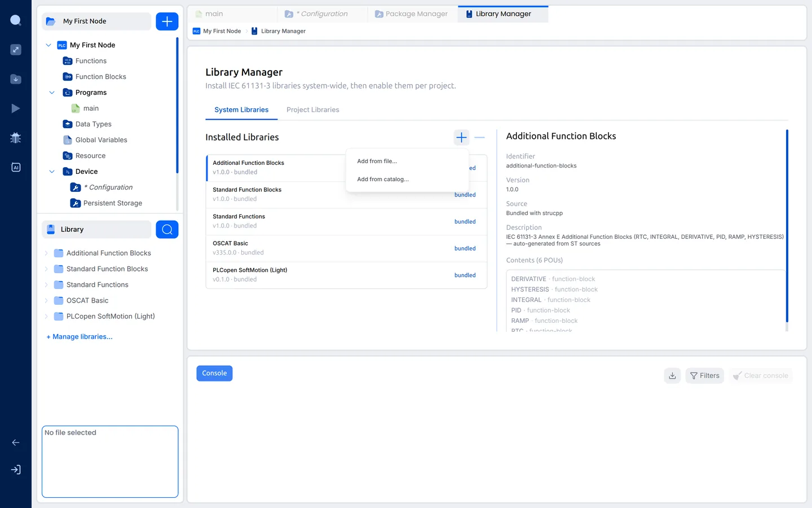Switch to the Configuration editor tab
Image resolution: width=812 pixels, height=508 pixels.
(x=322, y=14)
